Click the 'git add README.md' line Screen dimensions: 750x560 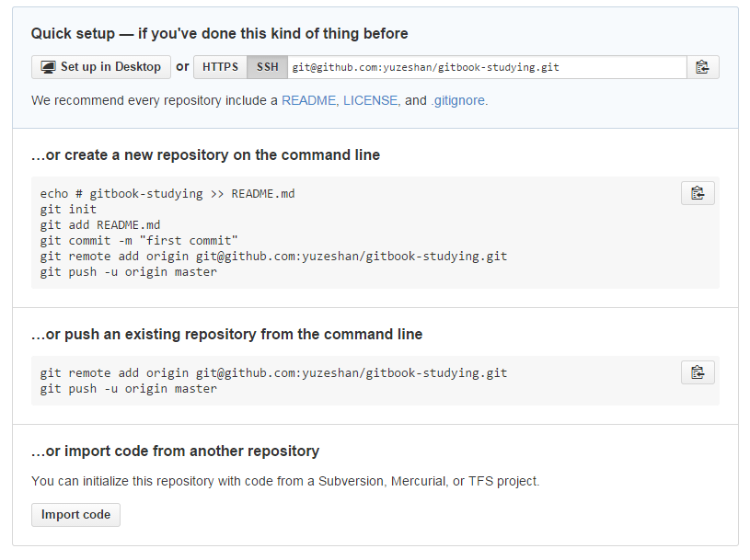click(100, 225)
